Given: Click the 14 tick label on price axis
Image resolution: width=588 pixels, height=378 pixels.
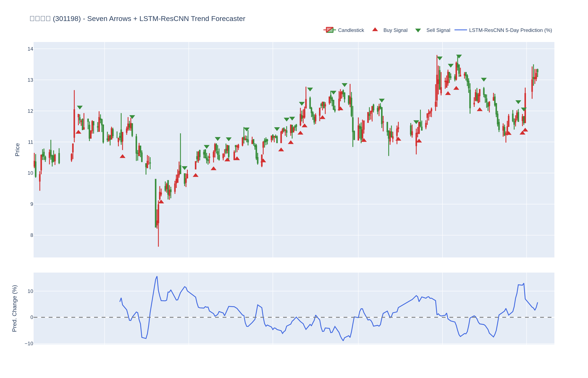Looking at the screenshot, I should click(30, 49).
